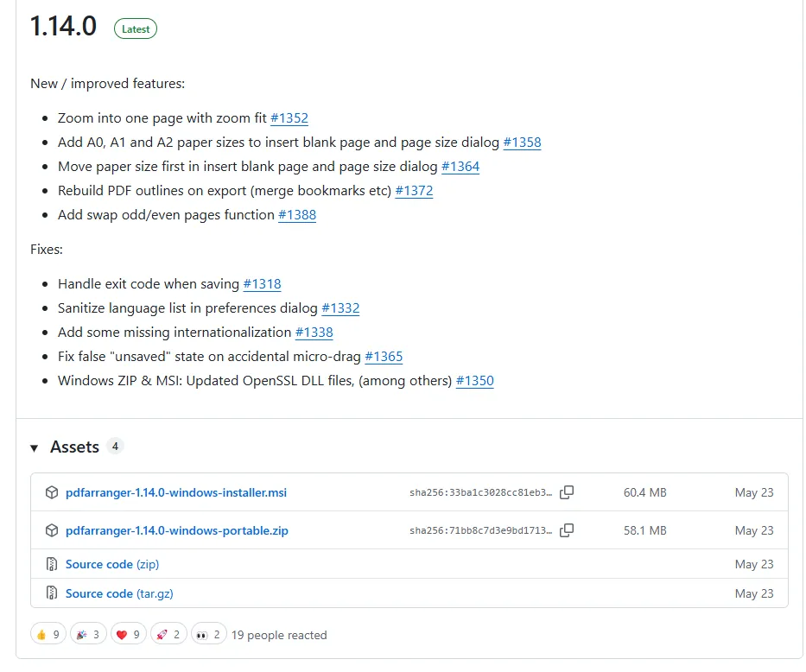This screenshot has width=806, height=672.
Task: Open issue #1318 exit code link
Action: (x=262, y=284)
